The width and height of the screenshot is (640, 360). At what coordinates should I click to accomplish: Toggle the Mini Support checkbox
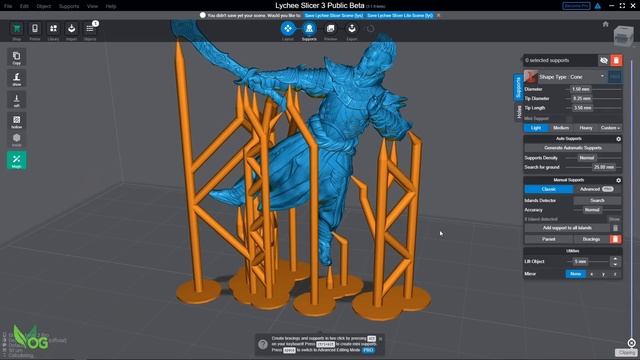tap(569, 119)
